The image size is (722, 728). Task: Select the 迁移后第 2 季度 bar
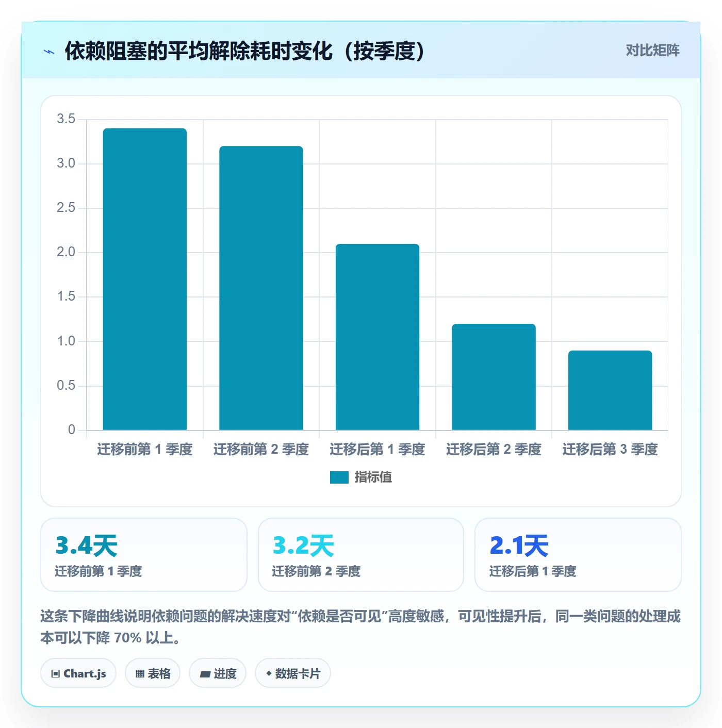pos(494,377)
